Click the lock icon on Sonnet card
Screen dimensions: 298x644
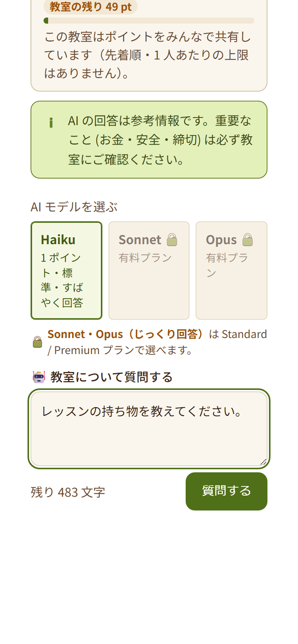pos(172,240)
